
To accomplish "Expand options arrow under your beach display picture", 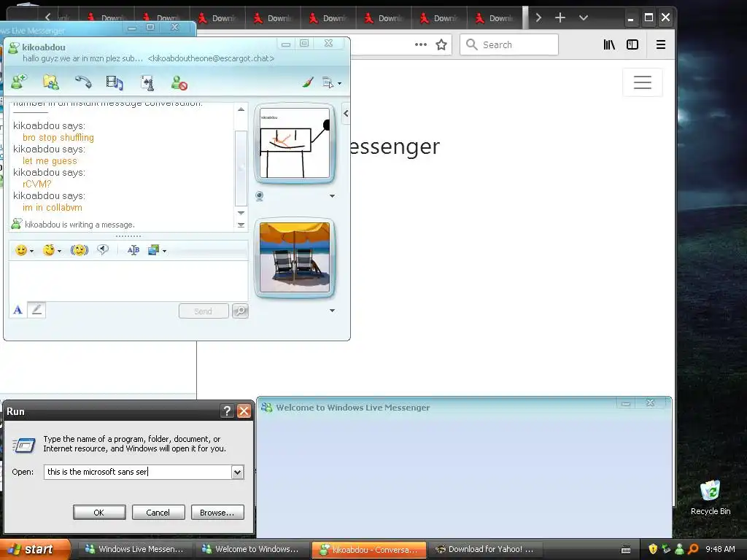I will coord(332,311).
